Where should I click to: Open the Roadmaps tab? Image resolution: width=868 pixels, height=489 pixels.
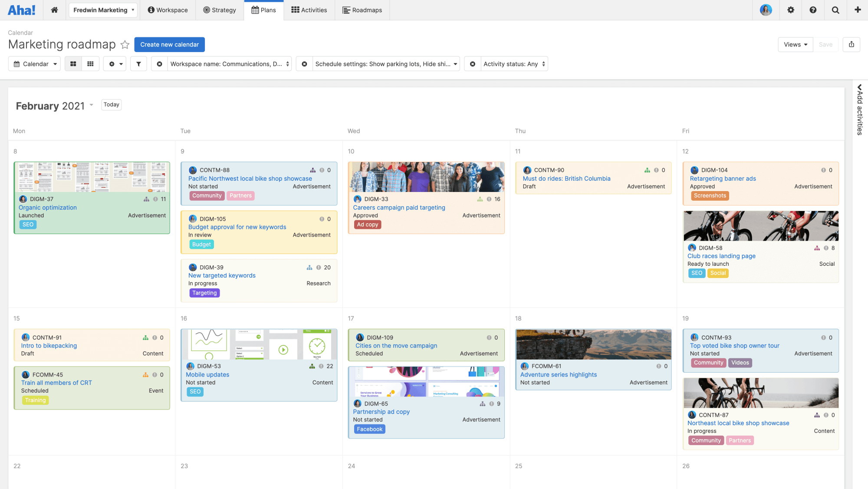pos(362,10)
